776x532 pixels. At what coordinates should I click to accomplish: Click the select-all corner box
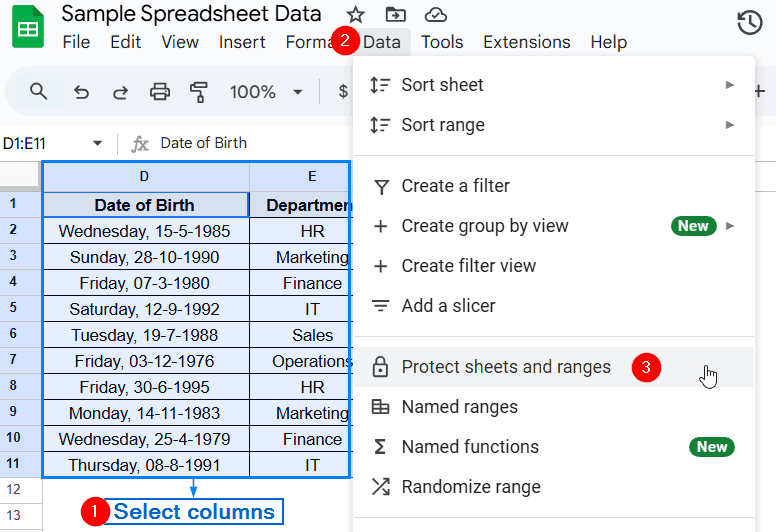tap(20, 176)
